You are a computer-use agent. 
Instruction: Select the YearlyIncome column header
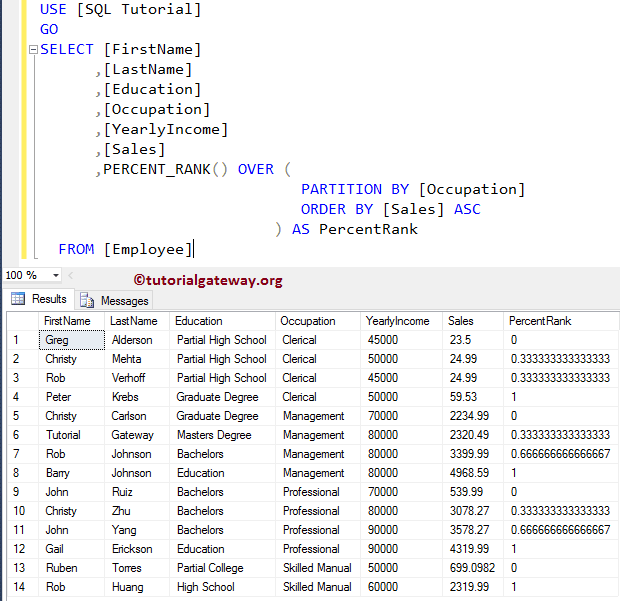coord(398,321)
